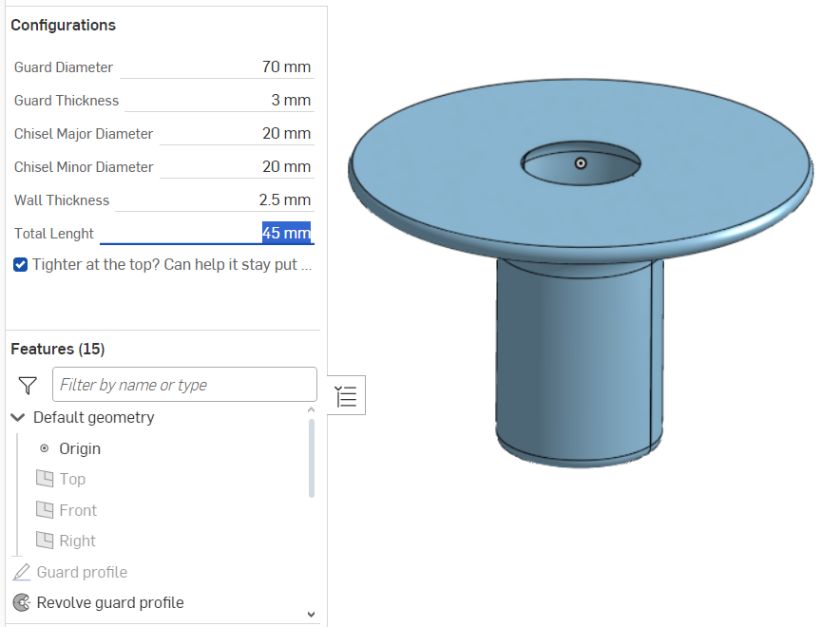This screenshot has height=627, width=840.
Task: Click the origin marker in 3D view
Action: pyautogui.click(x=581, y=163)
